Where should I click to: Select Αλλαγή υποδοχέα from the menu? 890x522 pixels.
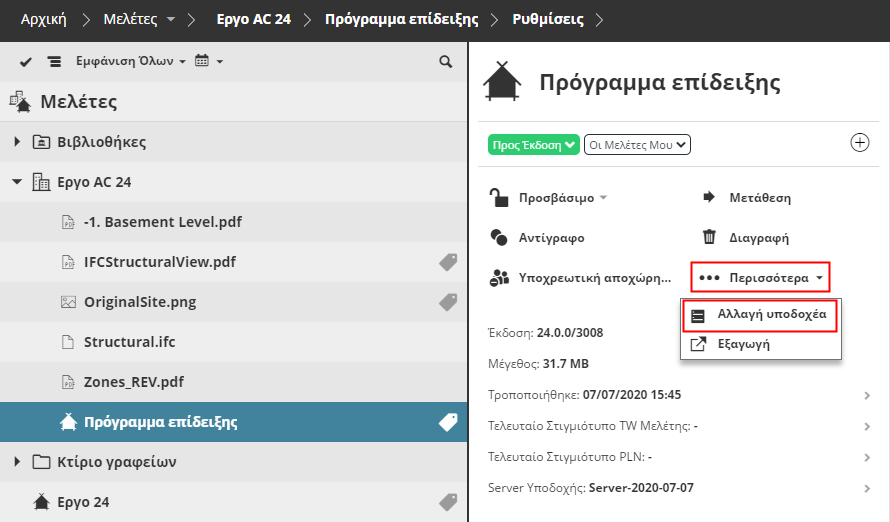771,314
